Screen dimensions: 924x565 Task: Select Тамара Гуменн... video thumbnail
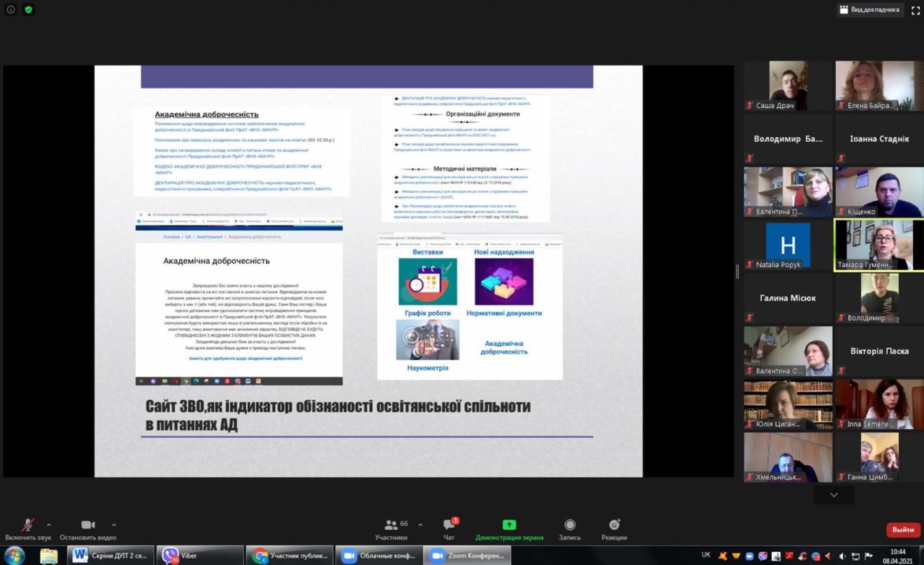(879, 245)
